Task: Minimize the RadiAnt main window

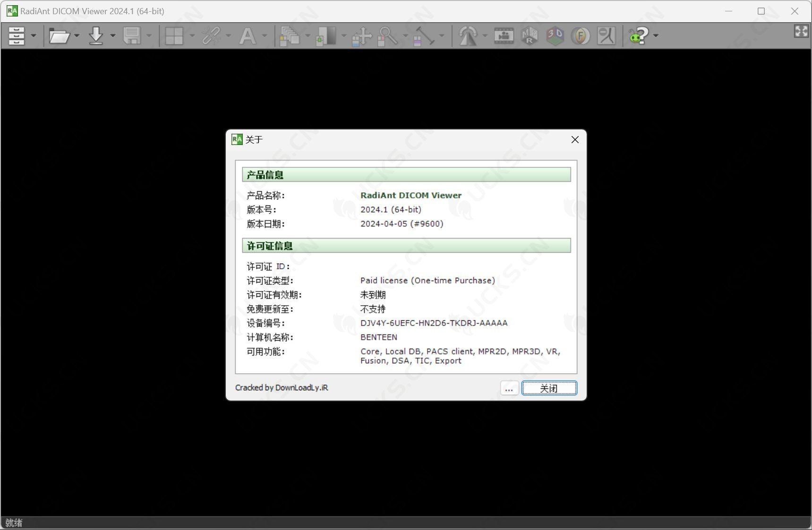Action: coord(728,11)
